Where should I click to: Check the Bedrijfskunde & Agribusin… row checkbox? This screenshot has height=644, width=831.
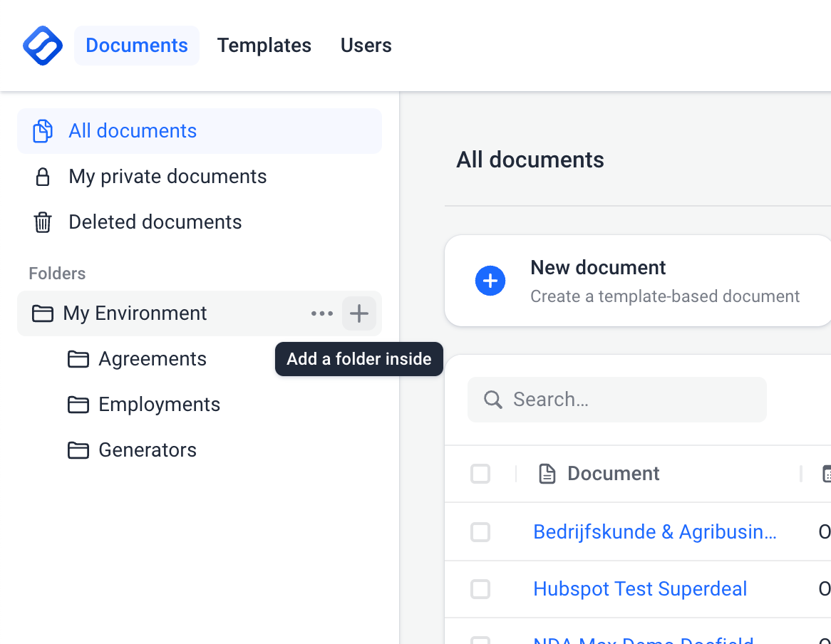[480, 531]
